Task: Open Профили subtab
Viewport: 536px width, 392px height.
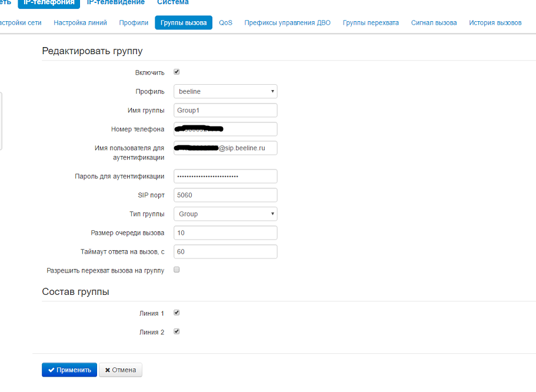Action: tap(134, 22)
